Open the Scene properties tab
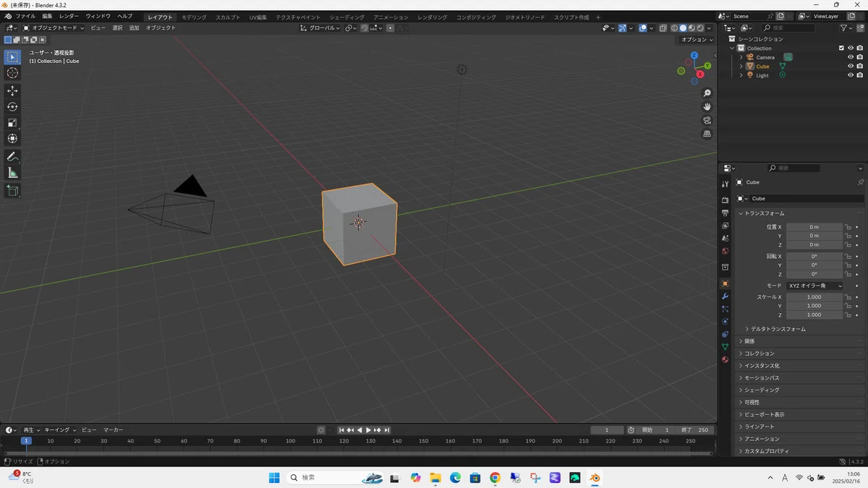The image size is (868, 488). pos(725,238)
